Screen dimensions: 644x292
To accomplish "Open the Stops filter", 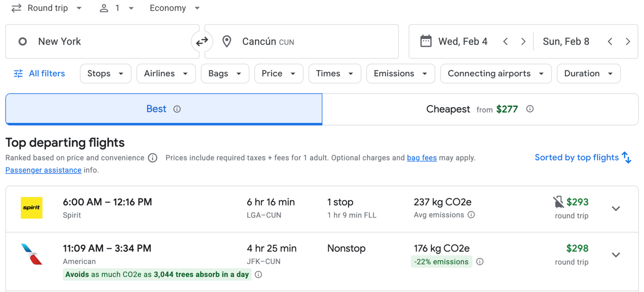I will [105, 74].
